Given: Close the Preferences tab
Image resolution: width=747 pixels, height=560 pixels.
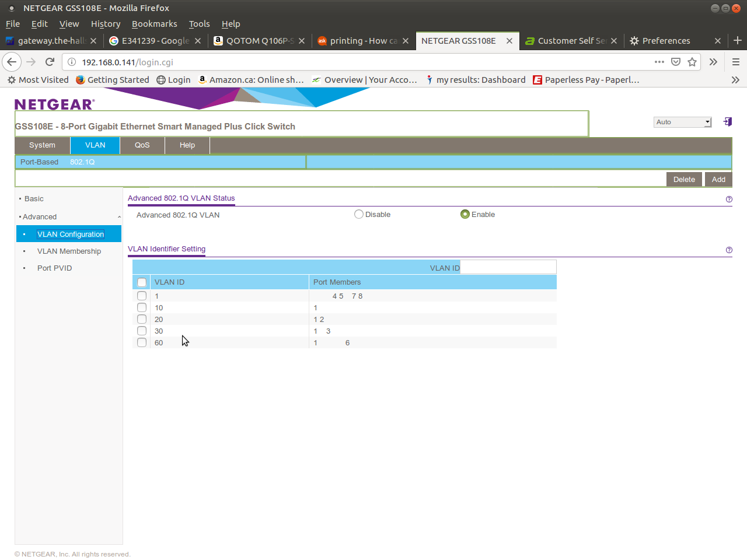Looking at the screenshot, I should [718, 41].
